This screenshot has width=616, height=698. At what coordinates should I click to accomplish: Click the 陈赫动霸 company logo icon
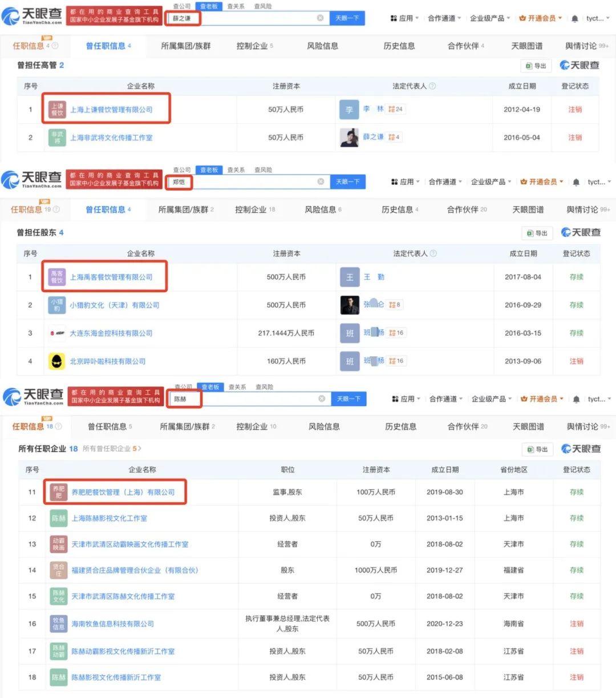(59, 651)
